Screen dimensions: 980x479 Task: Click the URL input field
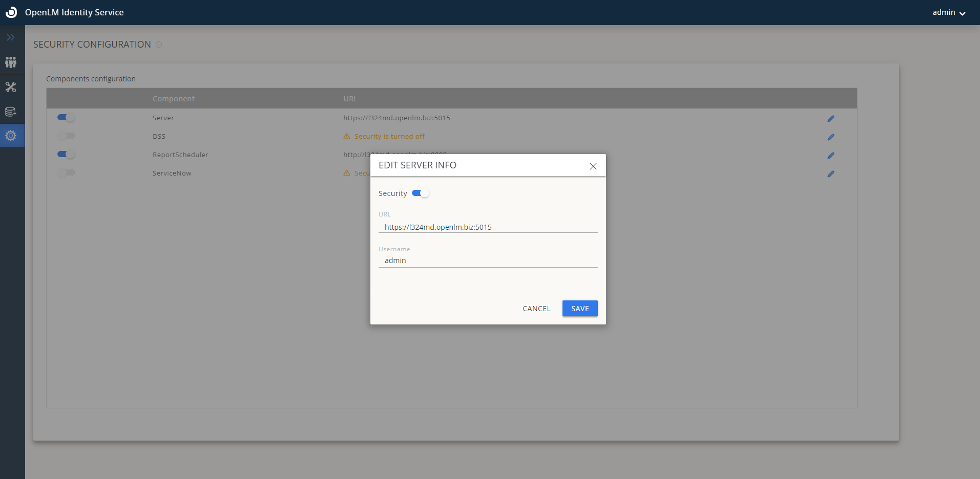[x=488, y=227]
